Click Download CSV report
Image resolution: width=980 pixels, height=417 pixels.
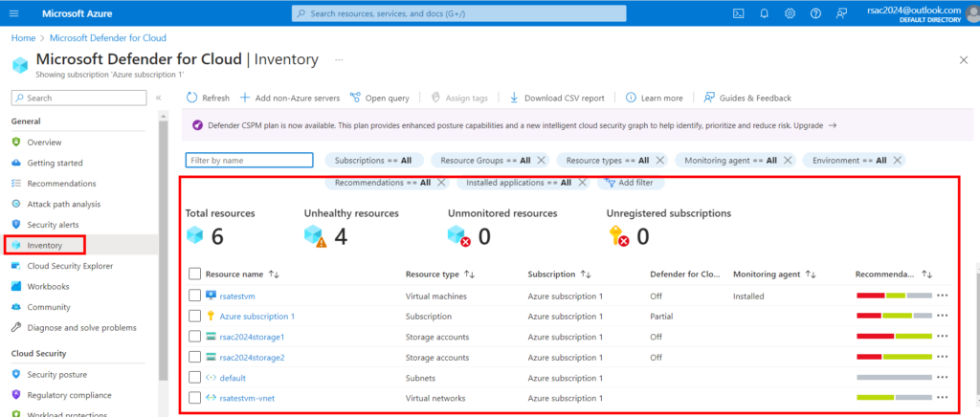(x=558, y=98)
